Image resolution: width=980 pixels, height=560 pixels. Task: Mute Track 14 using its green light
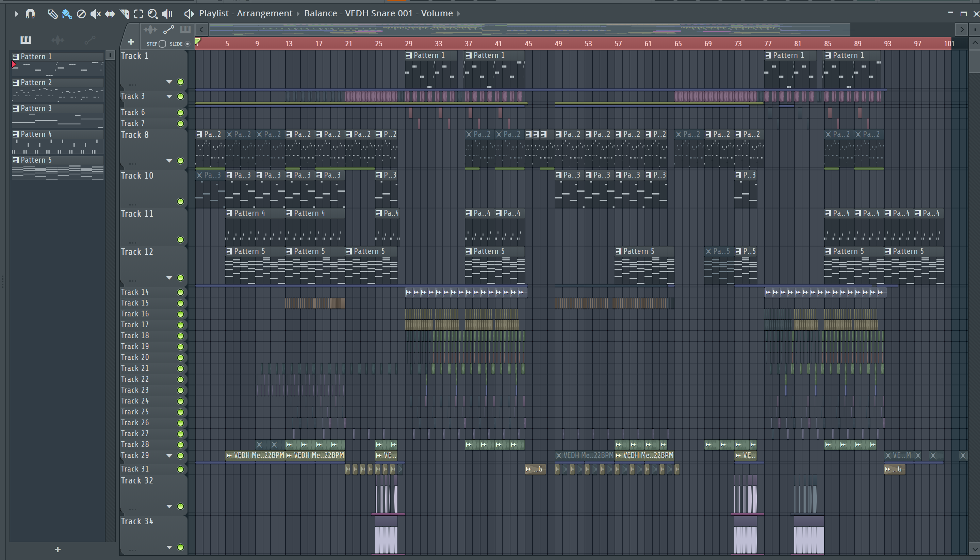click(x=180, y=292)
